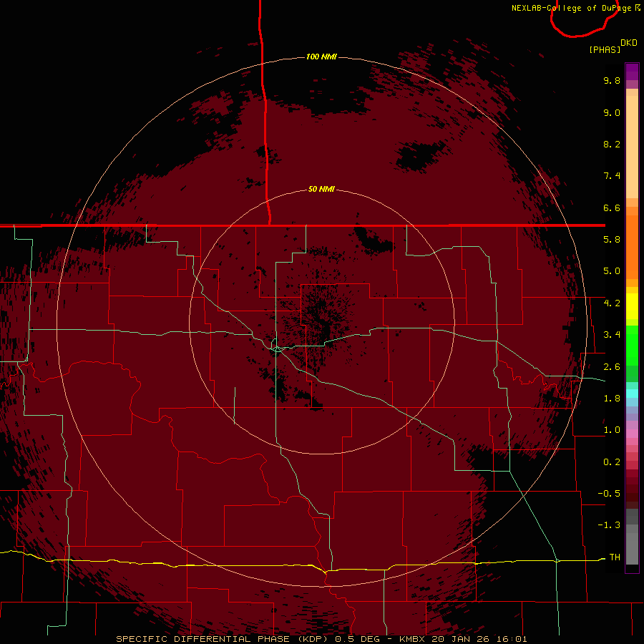Click the 3.4 value on the color scale
Viewport: 644px width, 644px height.
[612, 335]
